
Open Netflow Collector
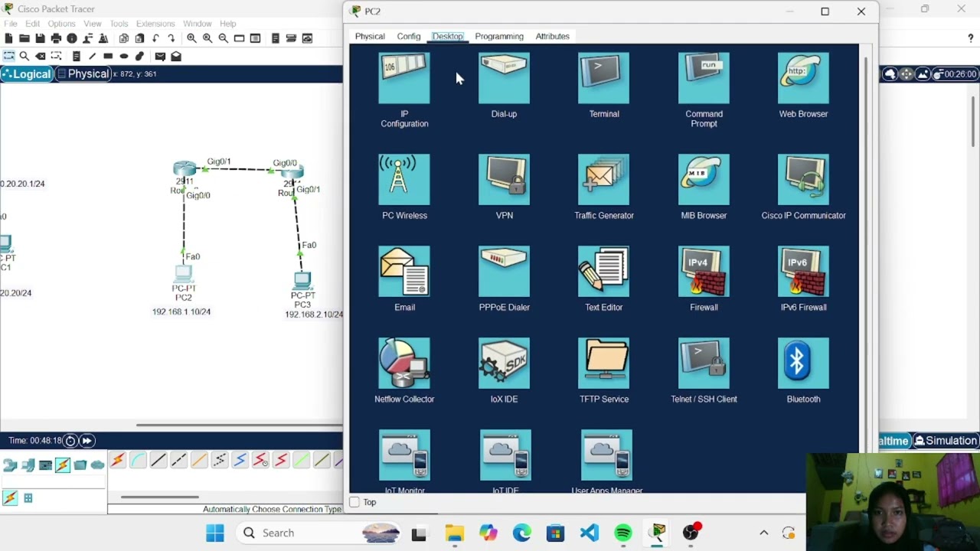click(x=404, y=364)
